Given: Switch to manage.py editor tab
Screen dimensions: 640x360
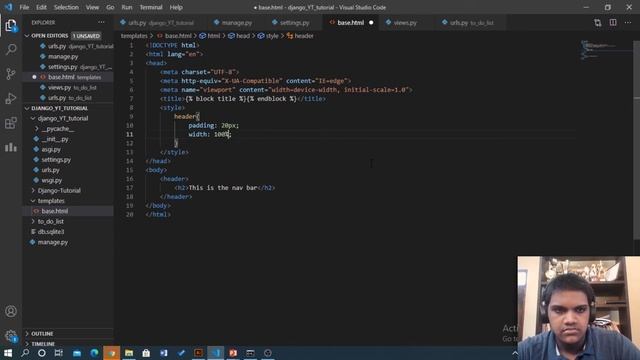Looking at the screenshot, I should click(236, 22).
